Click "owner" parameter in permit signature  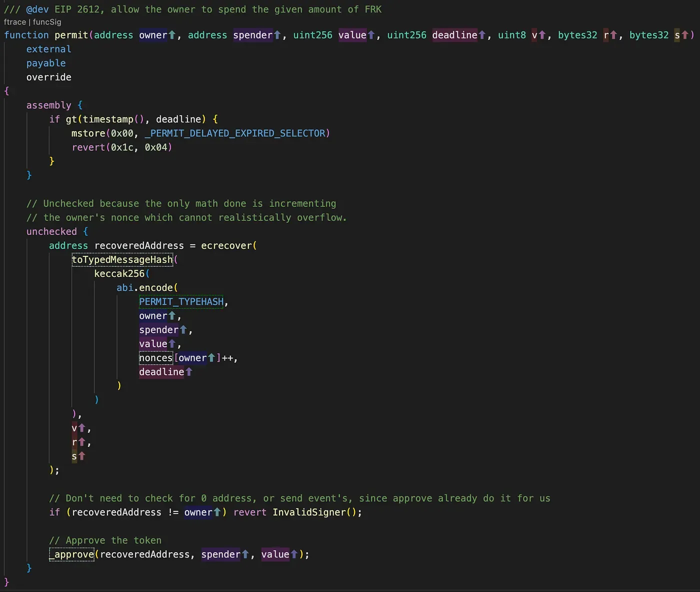coord(153,35)
